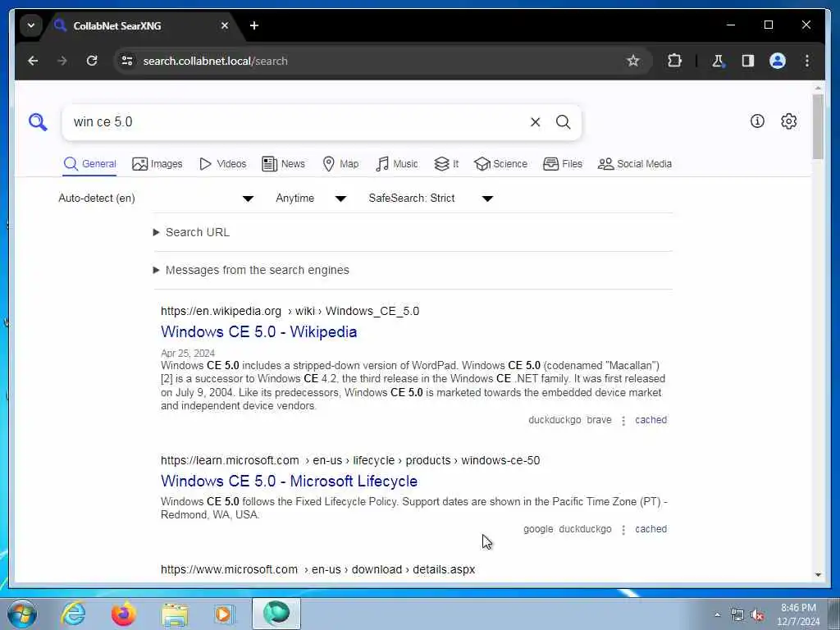This screenshot has width=840, height=630.
Task: Open the Windows Start button
Action: tap(21, 614)
